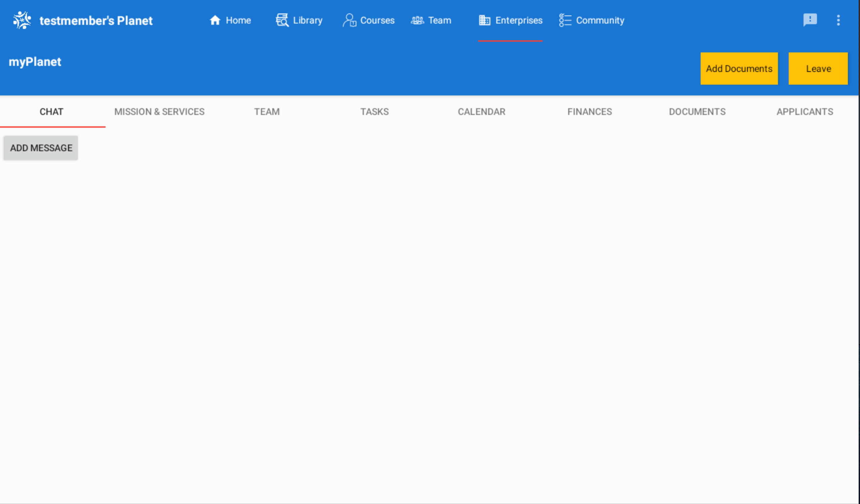Open the Documents tab
860x504 pixels.
tap(697, 112)
